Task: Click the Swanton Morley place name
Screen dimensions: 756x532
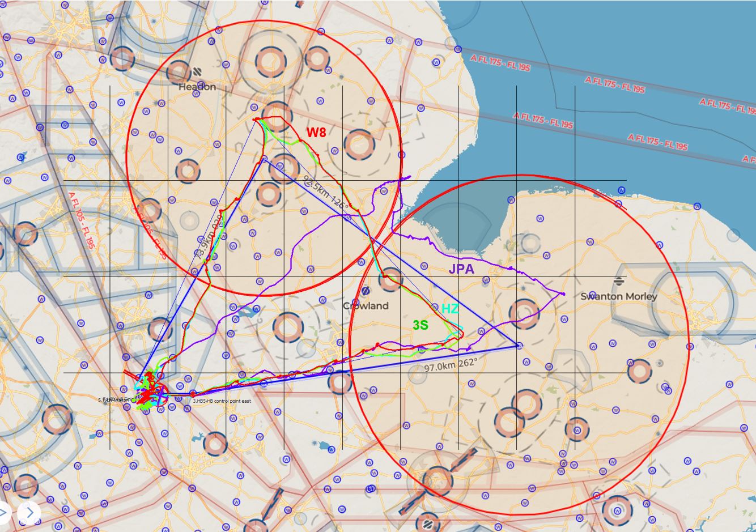Action: coord(619,296)
